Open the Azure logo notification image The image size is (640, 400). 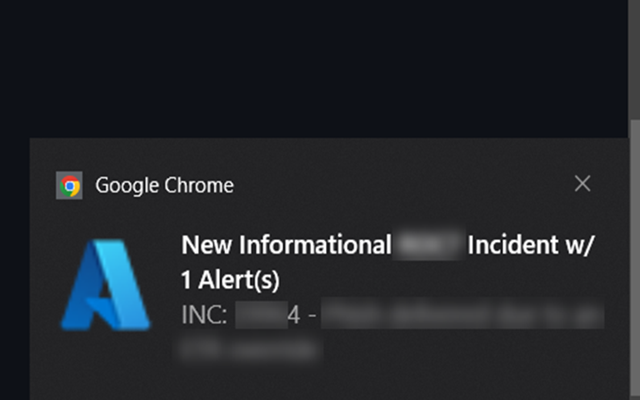click(x=106, y=284)
